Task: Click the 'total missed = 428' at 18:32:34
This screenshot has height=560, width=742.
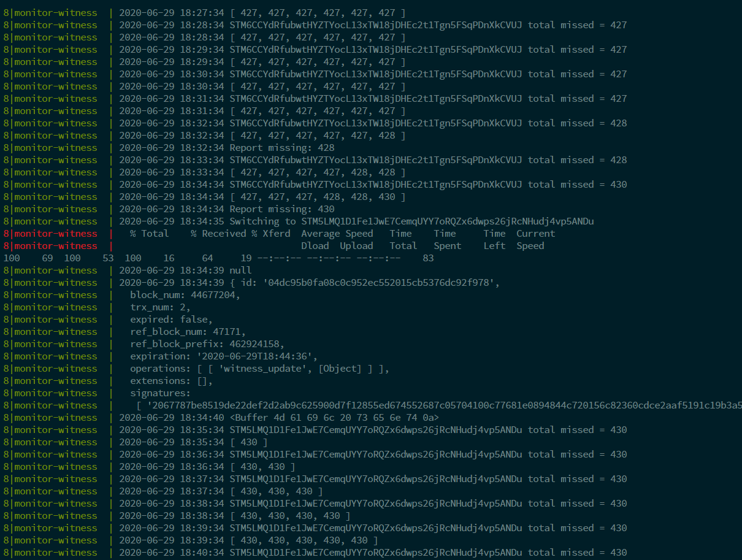Action: pyautogui.click(x=578, y=123)
